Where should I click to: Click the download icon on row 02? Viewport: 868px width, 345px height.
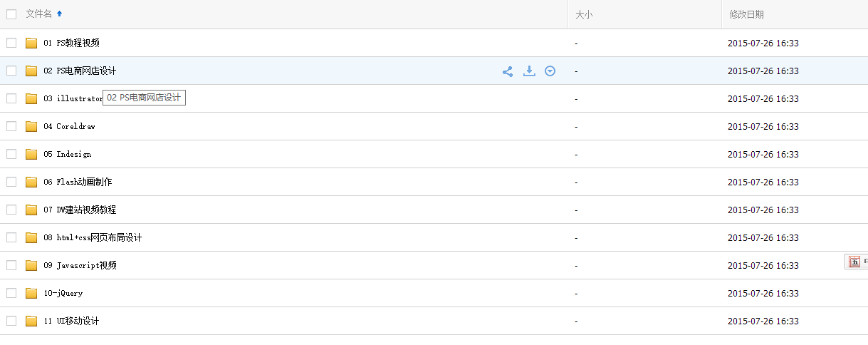[529, 71]
